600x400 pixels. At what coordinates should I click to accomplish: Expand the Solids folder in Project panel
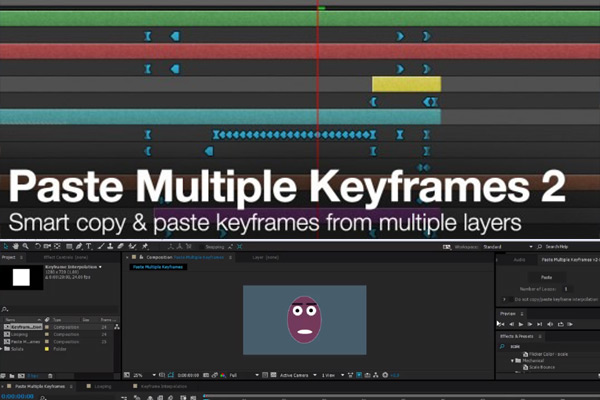point(2,349)
